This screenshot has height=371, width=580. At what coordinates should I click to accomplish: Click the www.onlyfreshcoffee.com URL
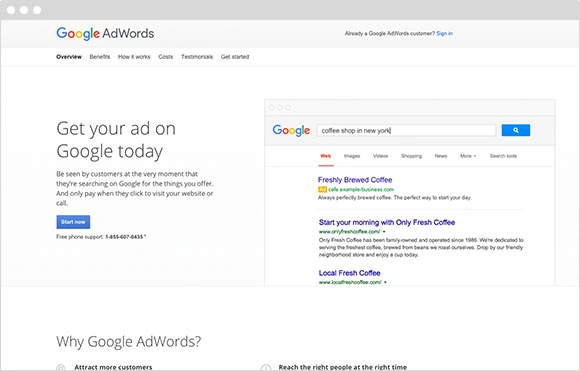click(x=350, y=232)
